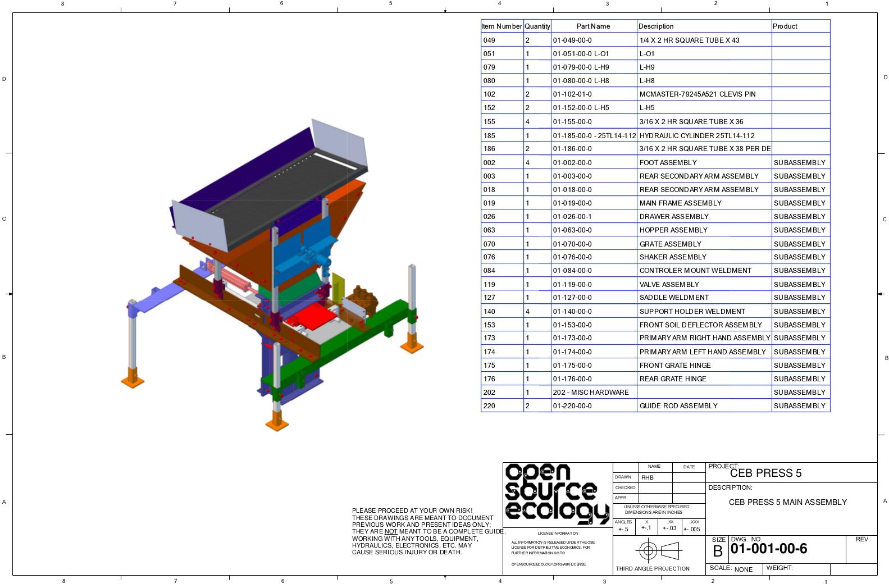Click the THIRD ANGLE PROJECTION label
Viewport: 889px width, 588px height.
(x=653, y=569)
